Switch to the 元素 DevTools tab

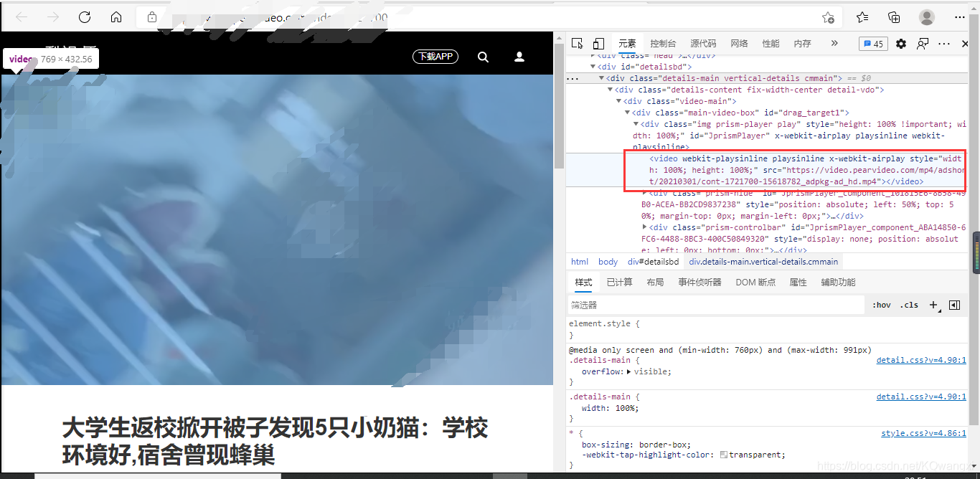[x=627, y=44]
